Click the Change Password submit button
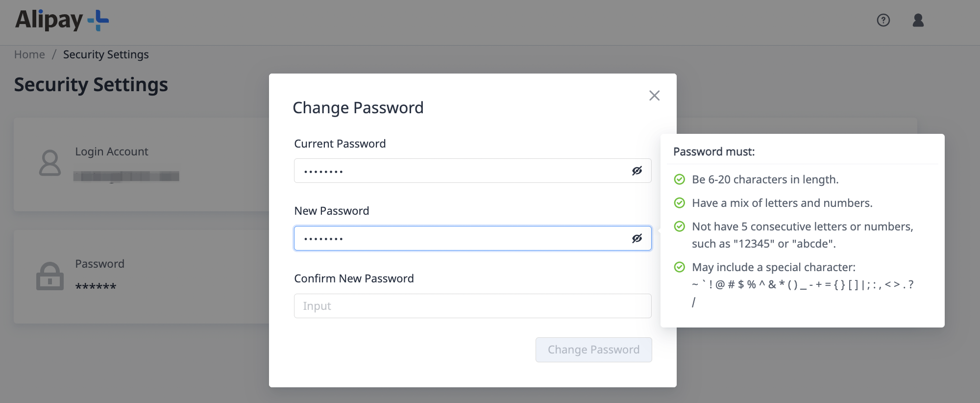The image size is (980, 403). click(x=593, y=350)
